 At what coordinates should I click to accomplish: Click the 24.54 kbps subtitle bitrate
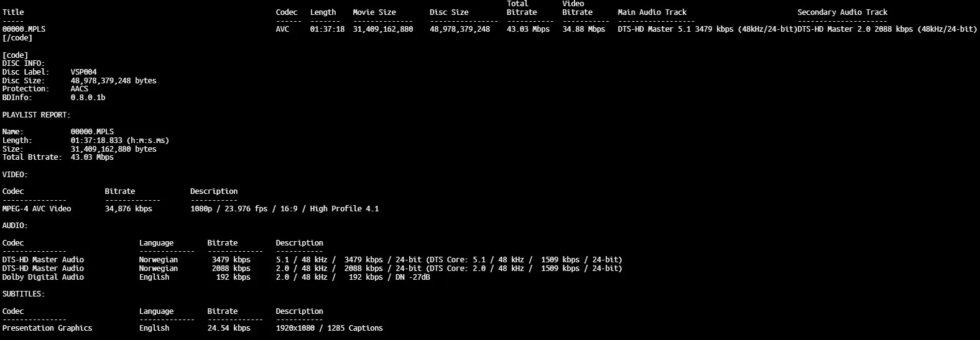[229, 328]
